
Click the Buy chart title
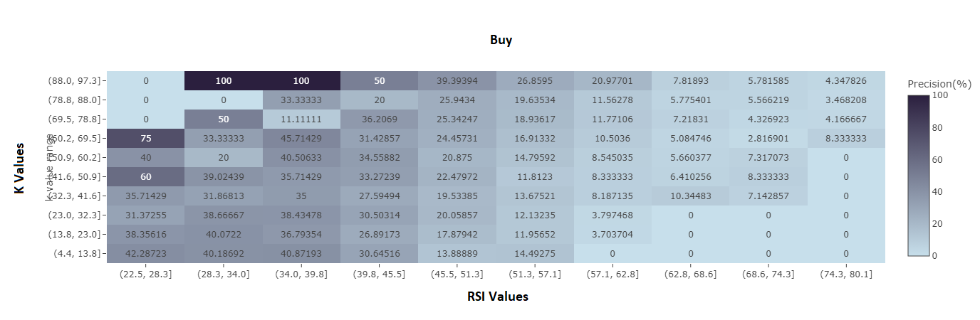[501, 40]
